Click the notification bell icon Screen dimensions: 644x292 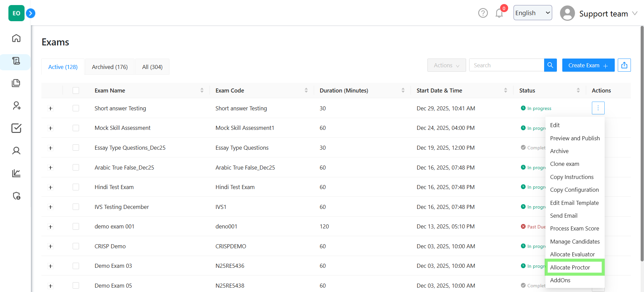pyautogui.click(x=499, y=13)
